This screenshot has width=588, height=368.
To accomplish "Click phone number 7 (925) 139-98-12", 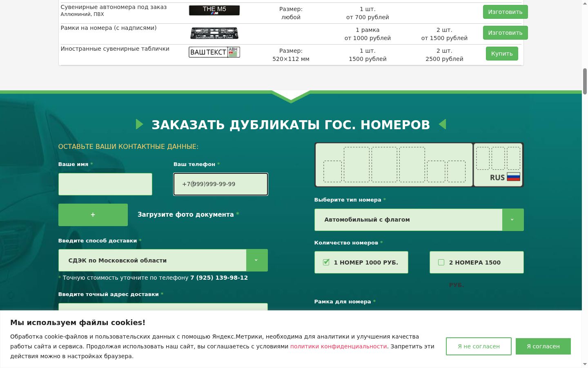I will click(x=219, y=278).
